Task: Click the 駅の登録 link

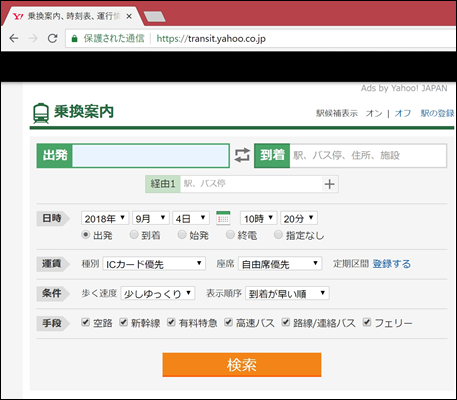Action: [x=437, y=113]
